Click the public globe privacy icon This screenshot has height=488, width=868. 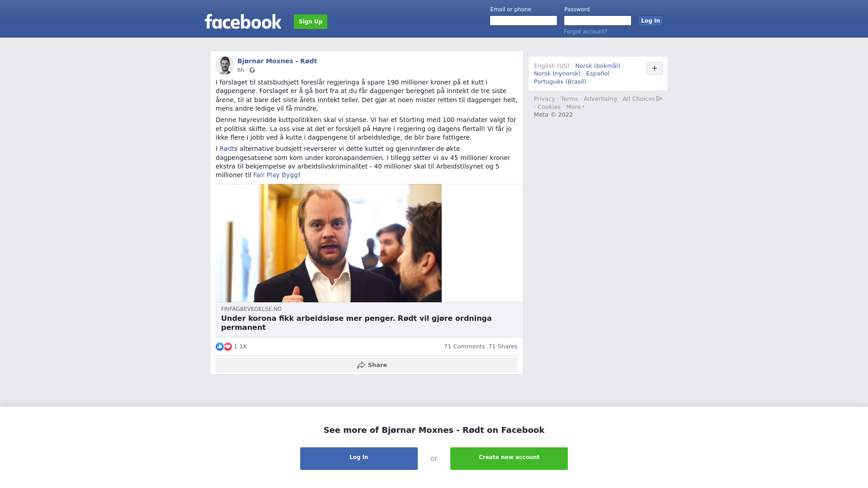click(252, 70)
